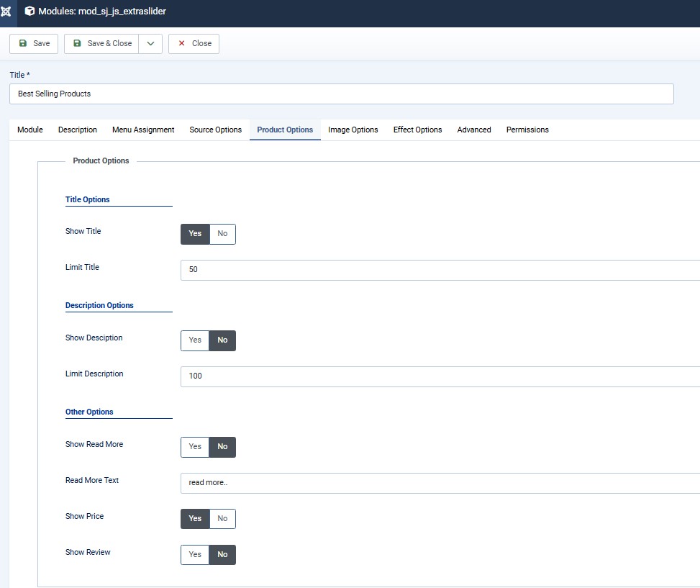The height and width of the screenshot is (588, 700).
Task: Open the Description tab
Action: [x=78, y=130]
